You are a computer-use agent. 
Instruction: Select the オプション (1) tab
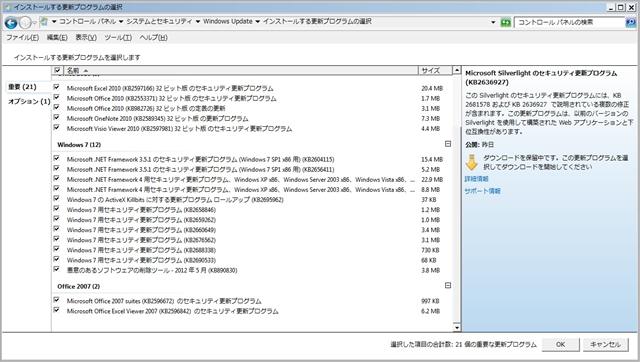click(29, 101)
